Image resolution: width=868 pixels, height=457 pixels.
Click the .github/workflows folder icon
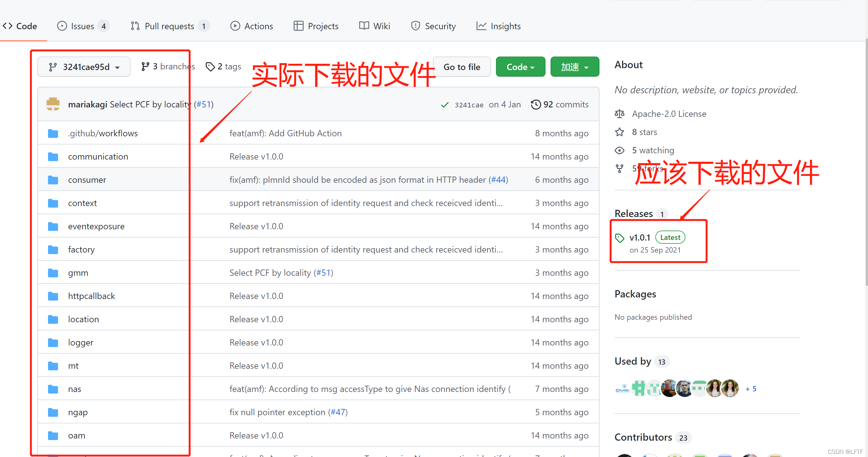pos(53,133)
